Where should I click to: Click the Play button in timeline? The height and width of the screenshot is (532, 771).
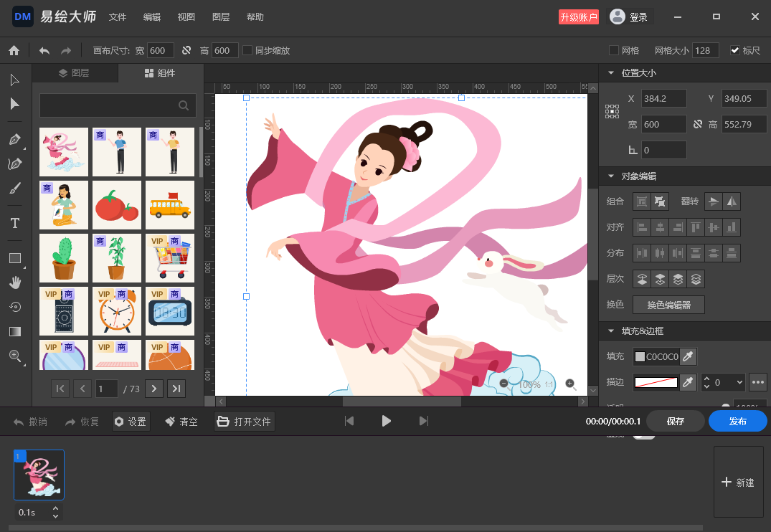point(386,421)
